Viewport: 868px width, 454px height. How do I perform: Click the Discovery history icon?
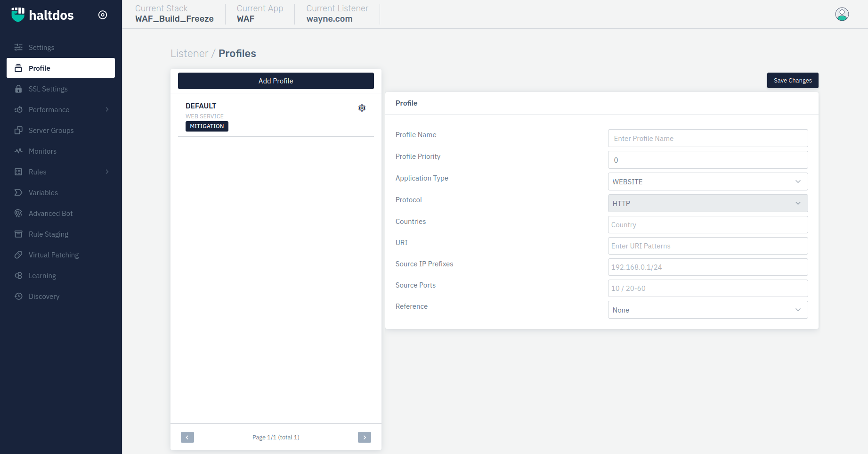click(x=18, y=296)
